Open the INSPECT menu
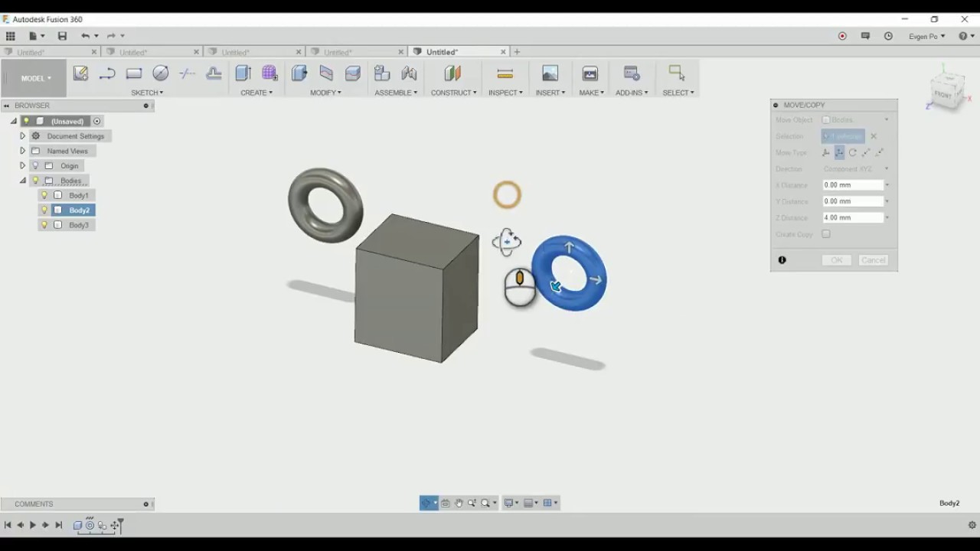Image resolution: width=980 pixels, height=551 pixels. tap(505, 93)
